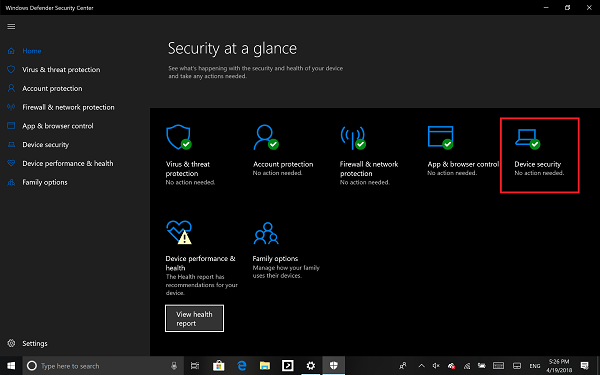Select the Family options people icon
Image resolution: width=600 pixels, height=375 pixels.
pos(266,233)
